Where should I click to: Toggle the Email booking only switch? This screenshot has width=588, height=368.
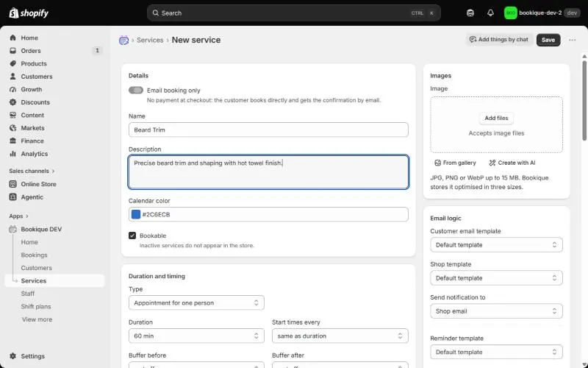[x=136, y=90]
